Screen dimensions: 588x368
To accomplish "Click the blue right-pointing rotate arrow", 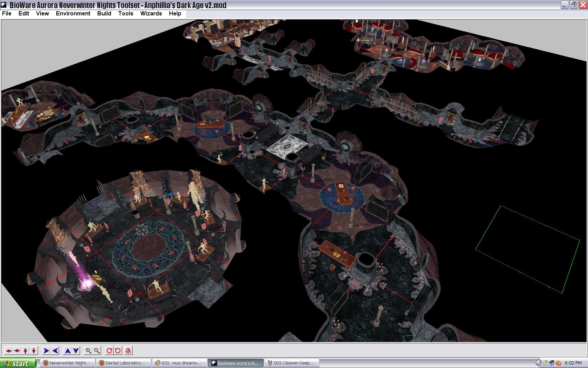I will (x=46, y=350).
